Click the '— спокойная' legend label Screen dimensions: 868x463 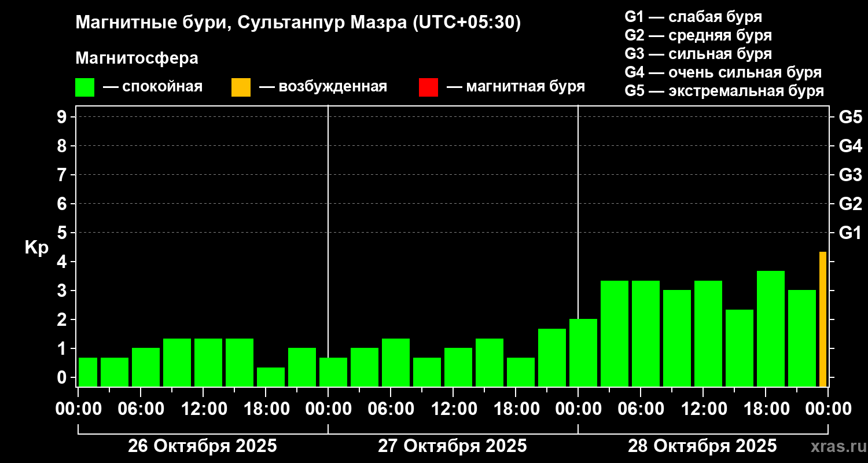click(153, 87)
